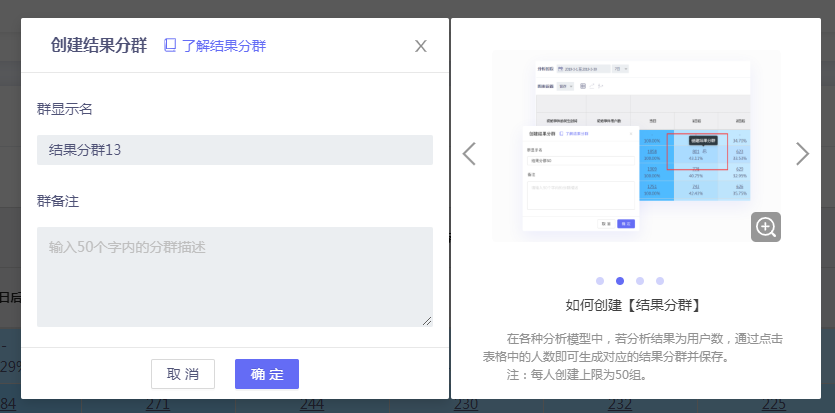Select the second carousel dot indicator

pyautogui.click(x=620, y=281)
